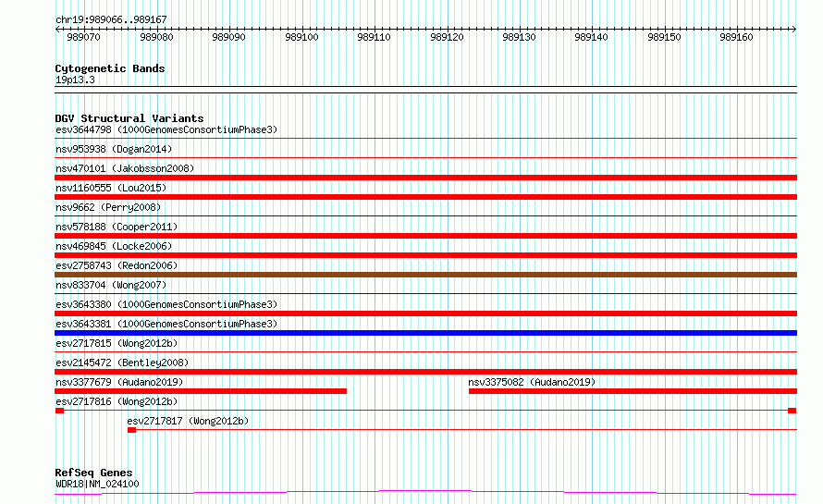
Task: Click the esv3644798 (1000GenomesConsortiumPhase3) label
Action: pyautogui.click(x=166, y=129)
